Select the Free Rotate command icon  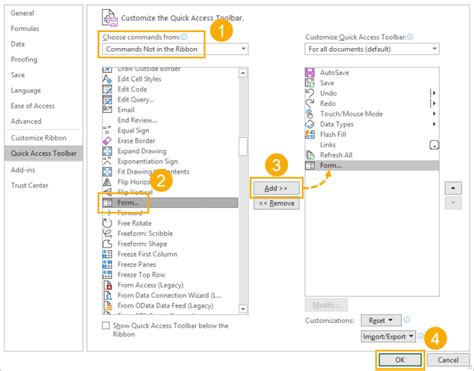(107, 223)
